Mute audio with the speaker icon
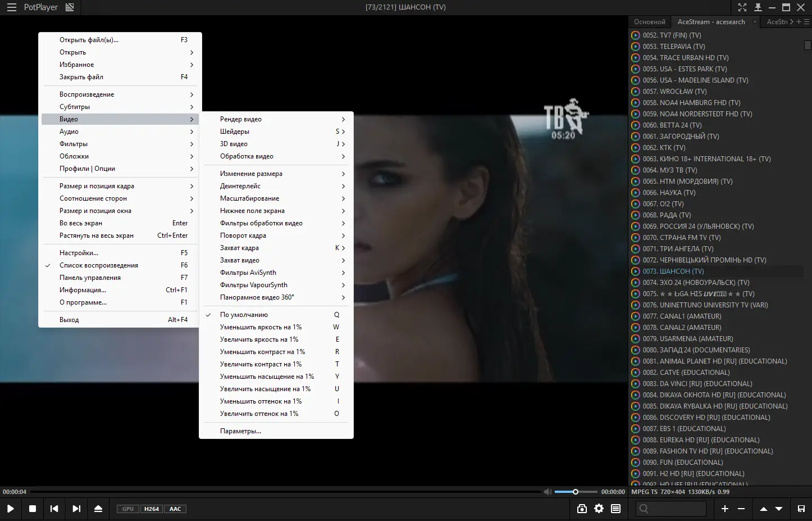 point(548,492)
